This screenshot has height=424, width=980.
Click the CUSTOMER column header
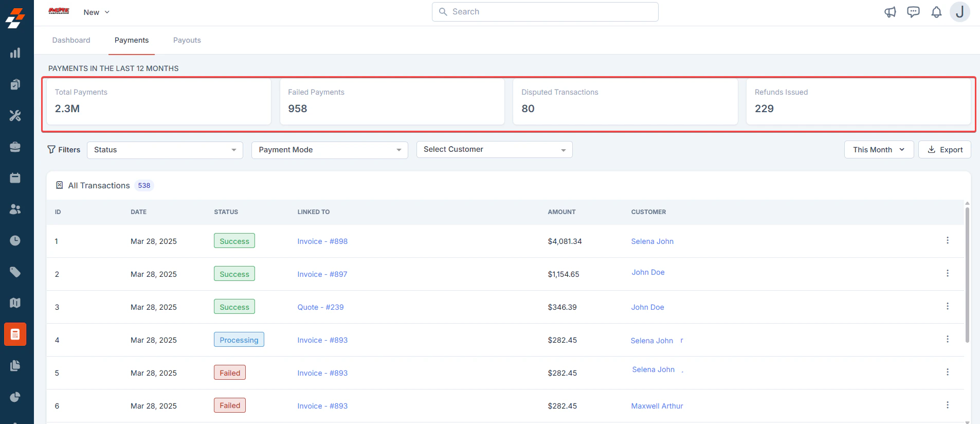[648, 212]
